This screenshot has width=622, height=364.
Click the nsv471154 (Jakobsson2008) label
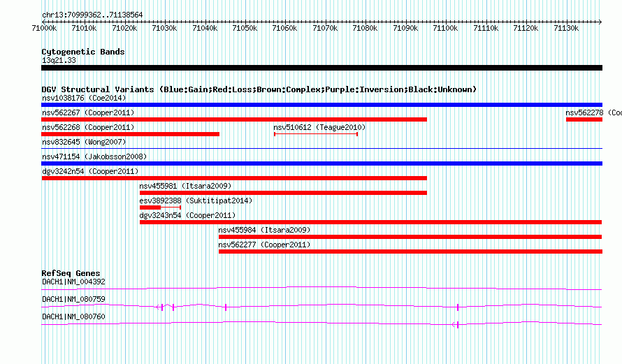94,156
